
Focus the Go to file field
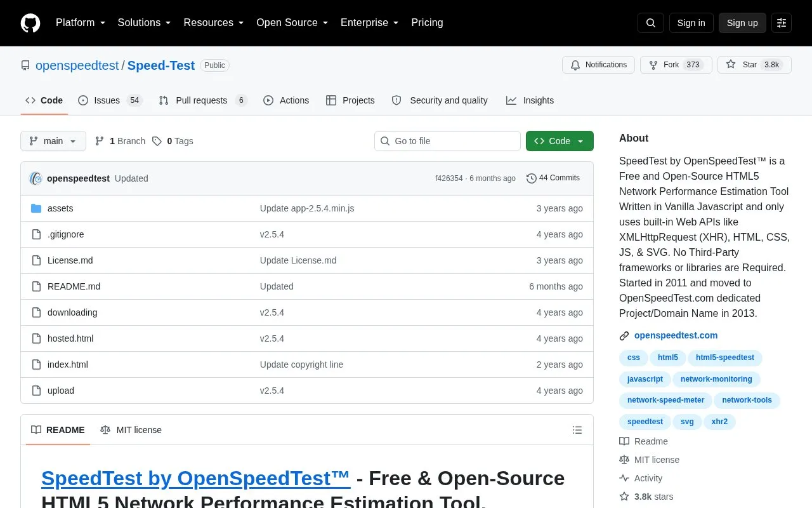[447, 141]
